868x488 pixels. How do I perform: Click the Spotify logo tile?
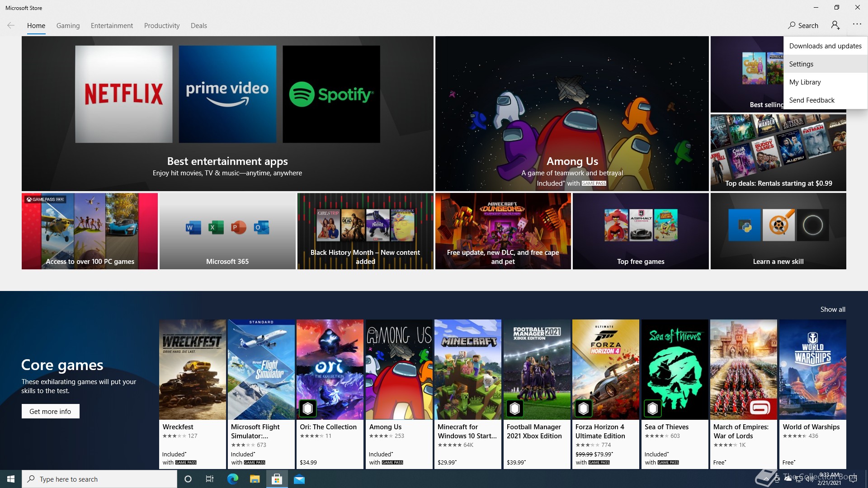click(x=331, y=94)
